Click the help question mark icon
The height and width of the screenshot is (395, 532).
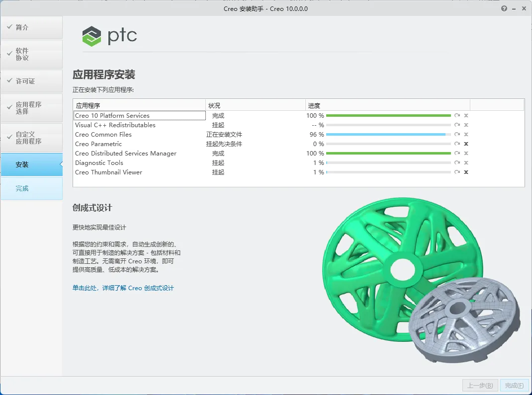(504, 9)
